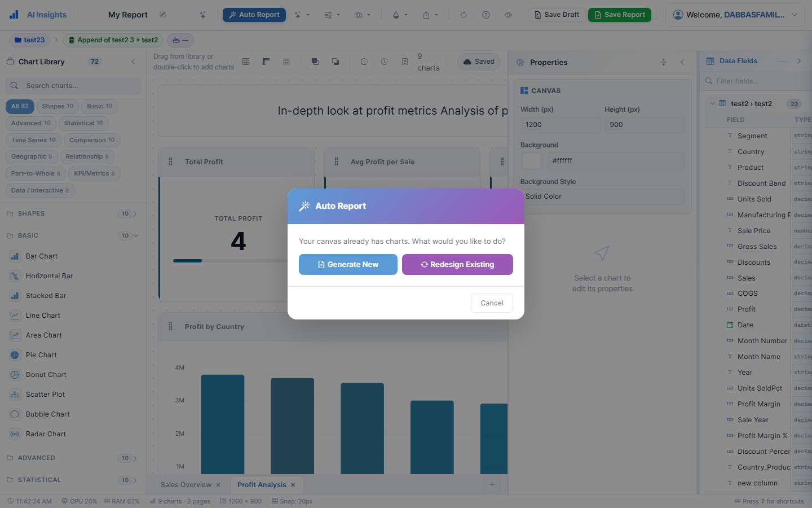Open the test23 breadcrumb

point(29,40)
